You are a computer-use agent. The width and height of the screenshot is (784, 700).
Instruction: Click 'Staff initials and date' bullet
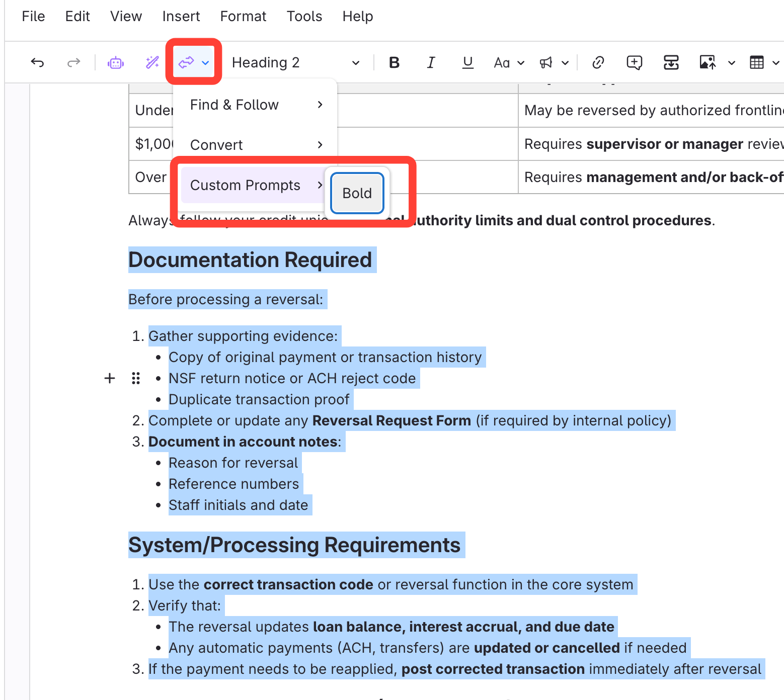pyautogui.click(x=239, y=505)
